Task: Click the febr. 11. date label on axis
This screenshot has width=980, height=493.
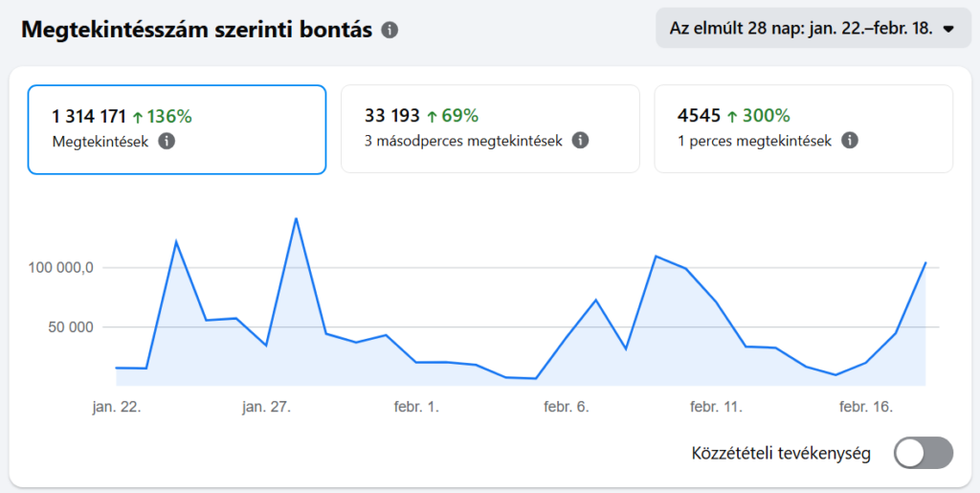Action: tap(716, 407)
